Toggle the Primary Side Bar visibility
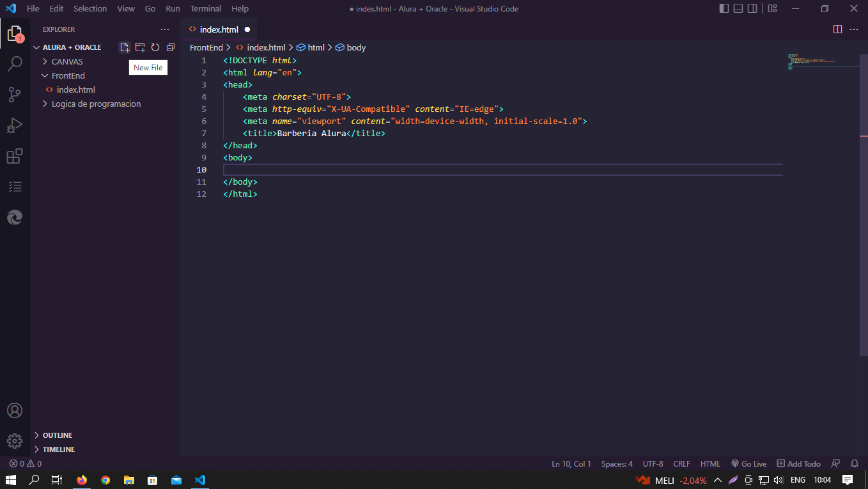Viewport: 868px width, 489px height. [724, 8]
